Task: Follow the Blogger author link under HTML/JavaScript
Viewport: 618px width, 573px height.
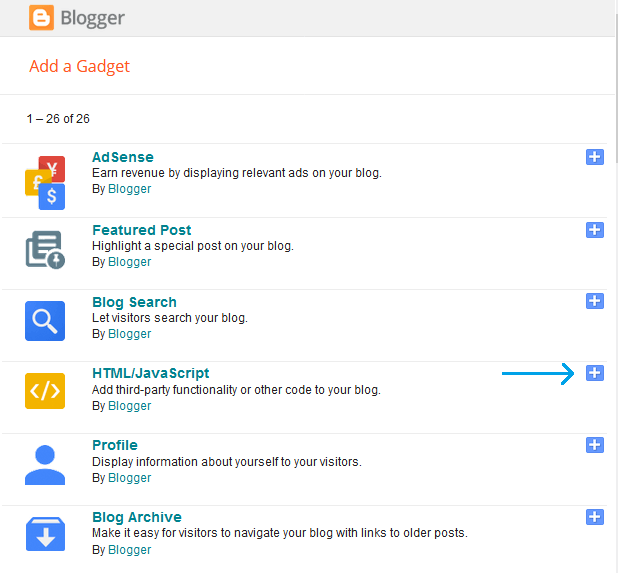Action: (129, 406)
